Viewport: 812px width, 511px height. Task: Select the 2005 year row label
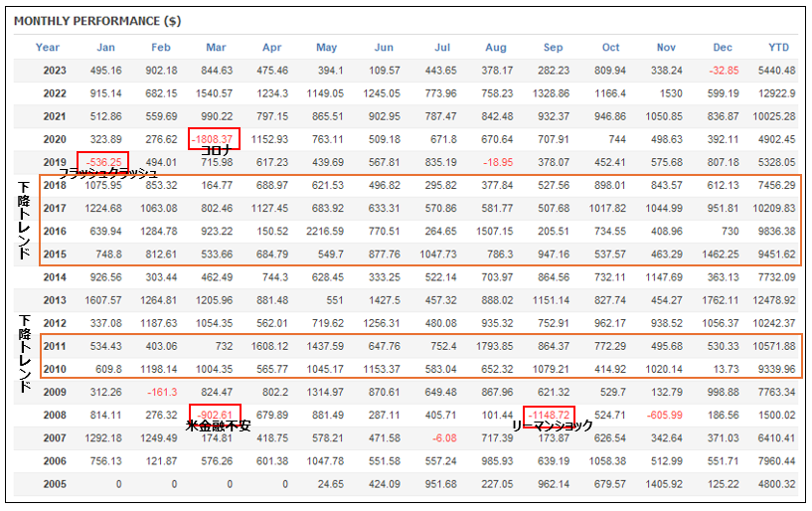(55, 485)
